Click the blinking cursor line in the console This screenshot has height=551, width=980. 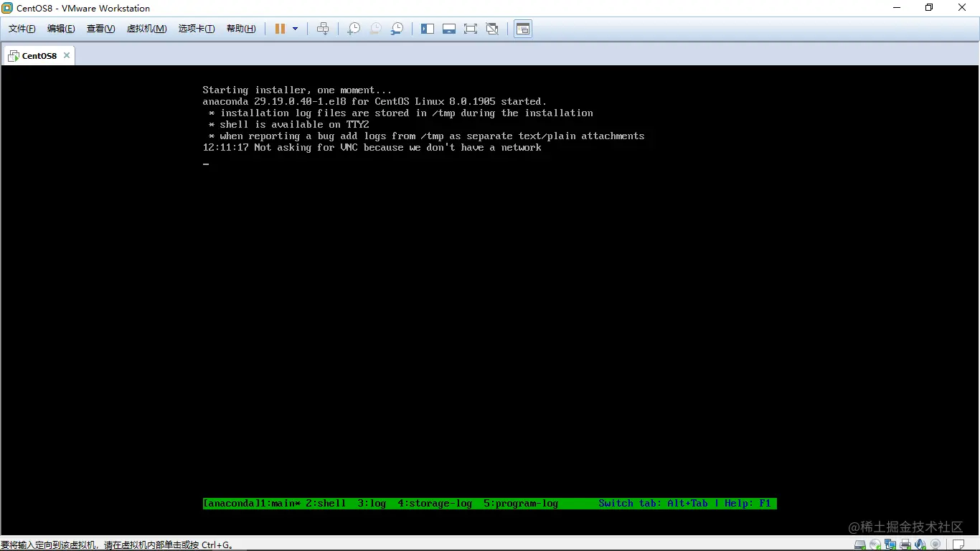pos(206,164)
